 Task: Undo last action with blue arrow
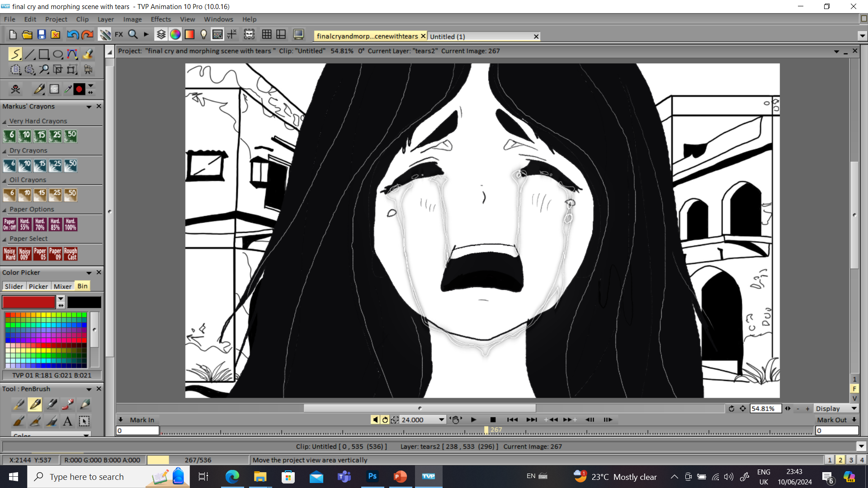tap(73, 35)
